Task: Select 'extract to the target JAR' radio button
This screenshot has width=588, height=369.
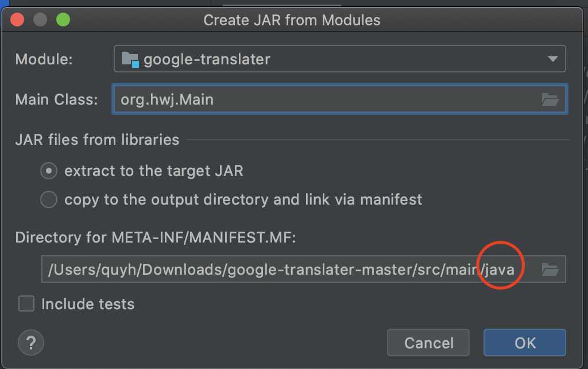Action: [x=49, y=171]
